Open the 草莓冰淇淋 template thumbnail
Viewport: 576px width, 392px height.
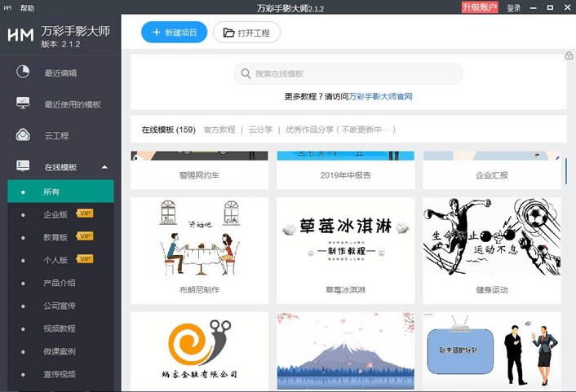coord(346,237)
